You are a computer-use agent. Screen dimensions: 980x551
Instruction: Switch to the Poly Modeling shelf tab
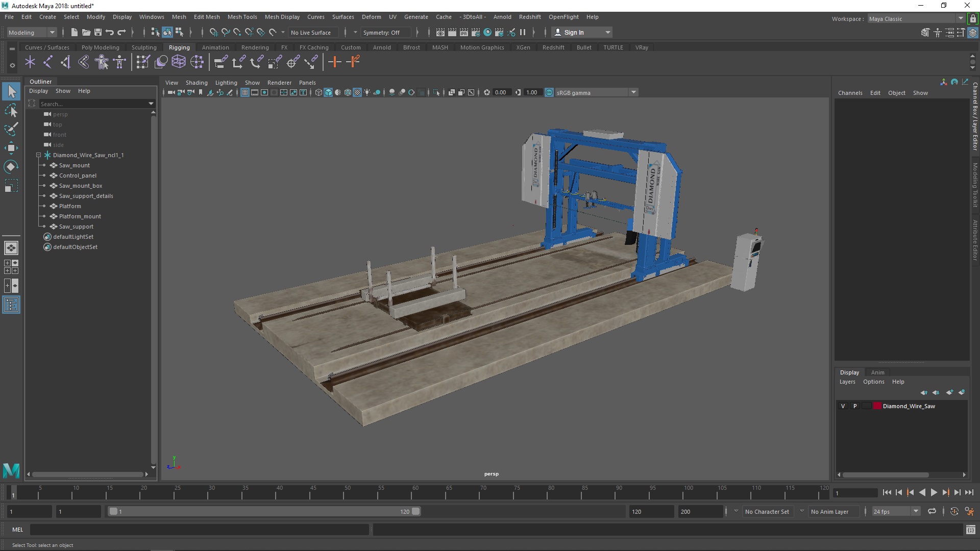tap(100, 47)
